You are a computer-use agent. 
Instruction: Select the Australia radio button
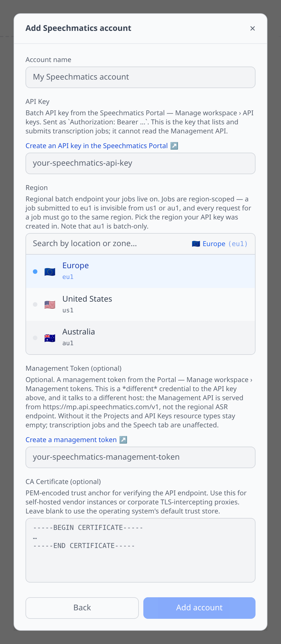coord(35,338)
